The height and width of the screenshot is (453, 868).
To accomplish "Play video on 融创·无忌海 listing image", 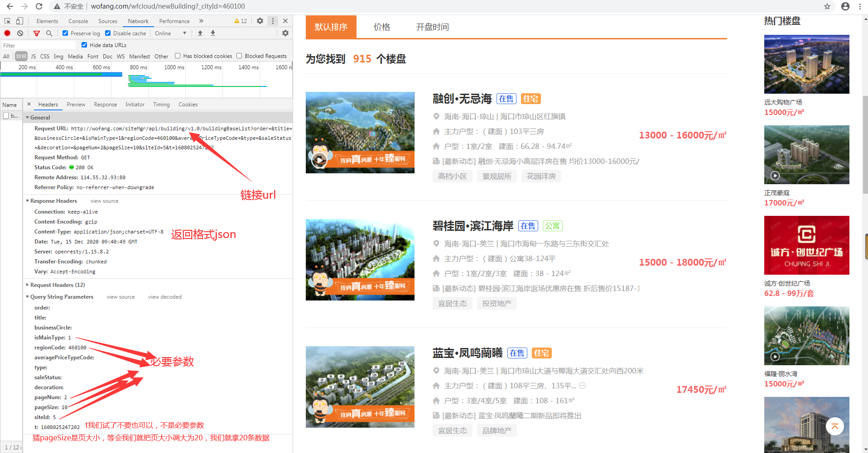I will (320, 159).
